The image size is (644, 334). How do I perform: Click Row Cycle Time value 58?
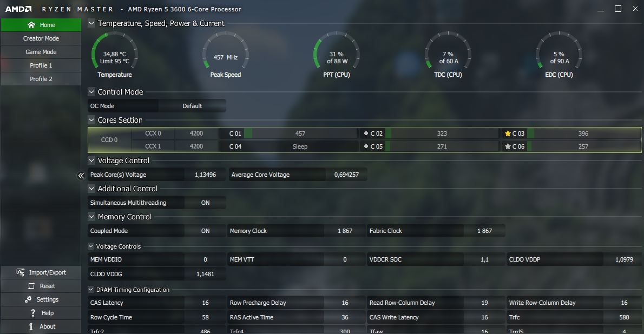coord(205,318)
